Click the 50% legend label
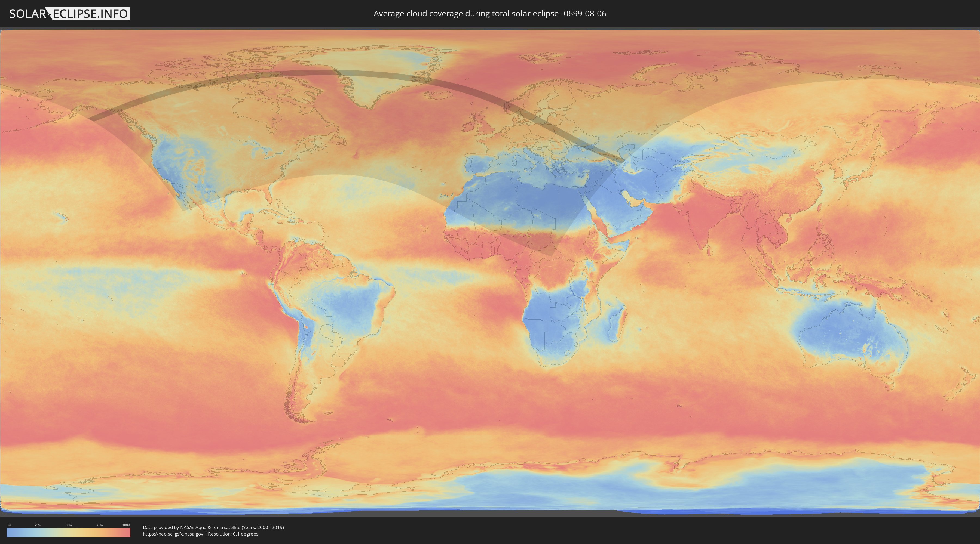Image resolution: width=980 pixels, height=544 pixels. click(69, 525)
